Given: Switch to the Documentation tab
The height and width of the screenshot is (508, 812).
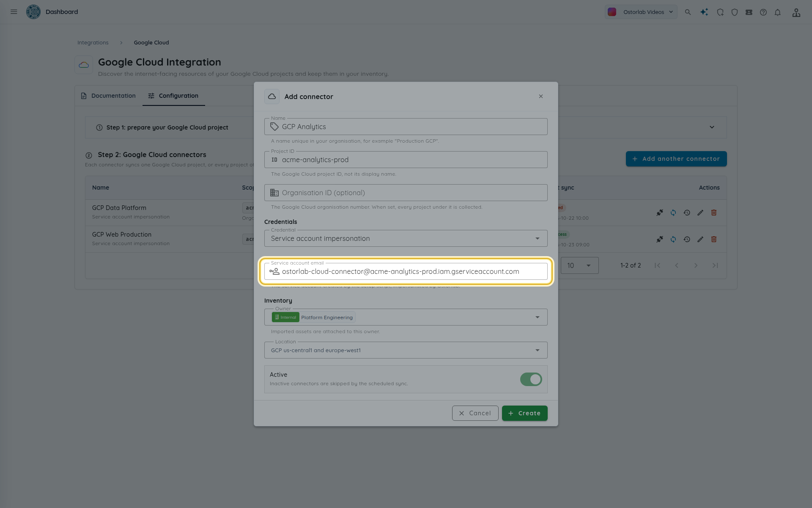Looking at the screenshot, I should pos(108,96).
